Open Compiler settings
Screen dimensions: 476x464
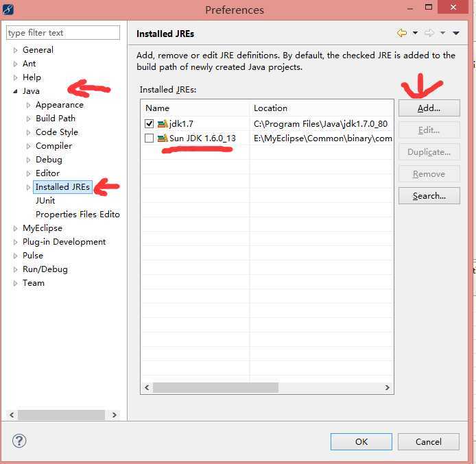[54, 146]
